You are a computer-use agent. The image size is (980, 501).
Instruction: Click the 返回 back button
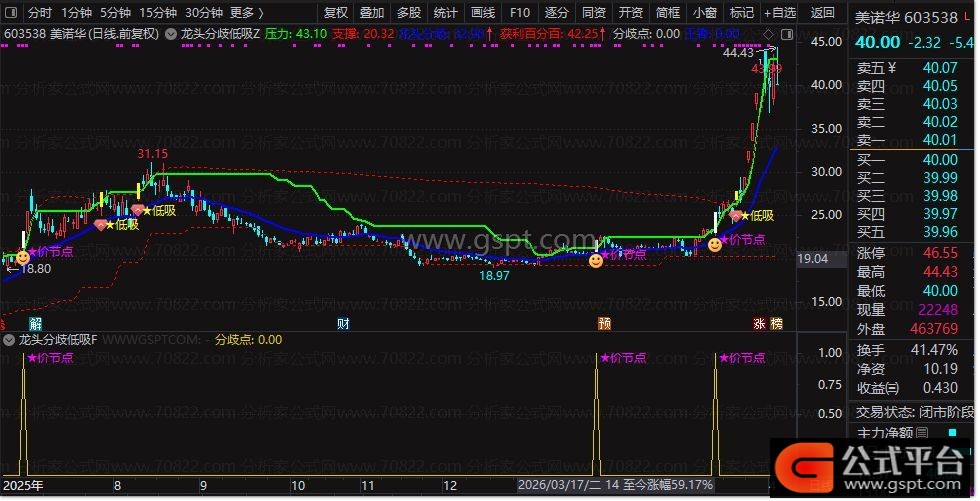coord(822,13)
